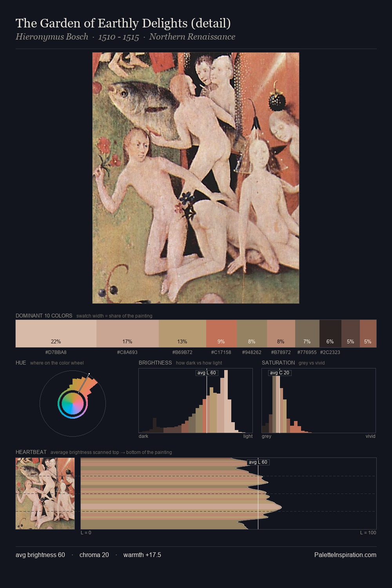Viewport: 392px width, 588px height.
Task: Click the artist name Hieronymus Bosch
Action: (x=52, y=37)
